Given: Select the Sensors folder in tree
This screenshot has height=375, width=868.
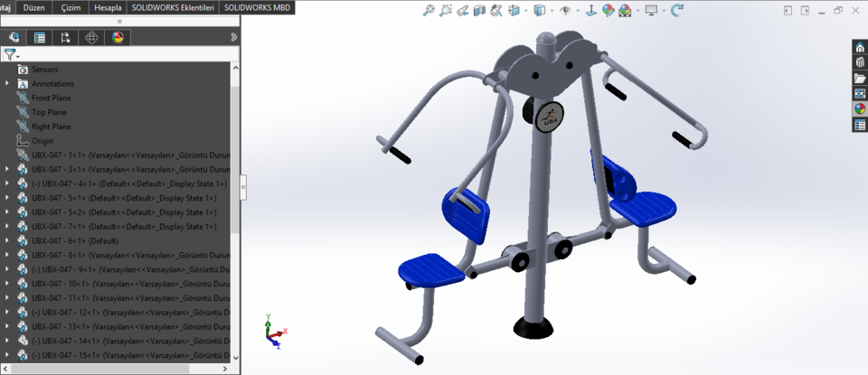Looking at the screenshot, I should [44, 70].
